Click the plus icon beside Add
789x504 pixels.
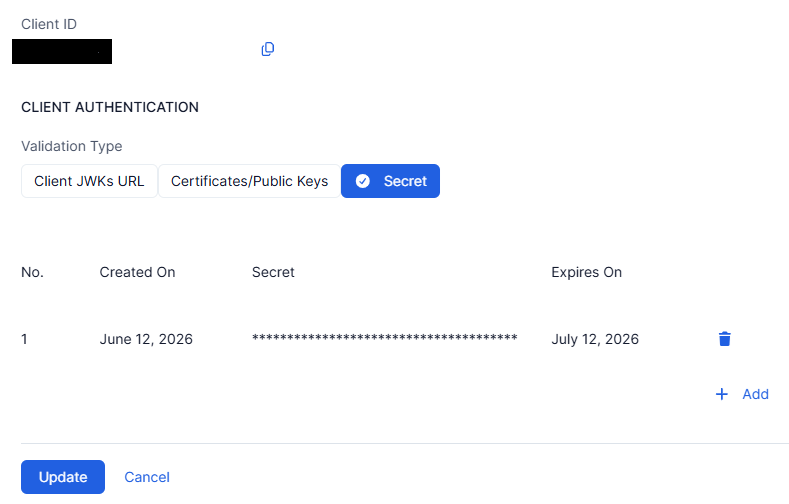722,394
